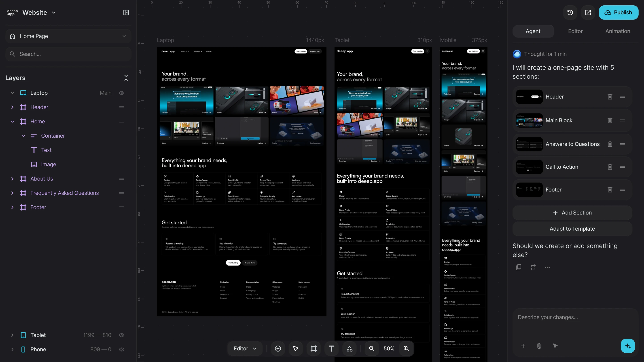Delete the Answers to Questions section
Image resolution: width=644 pixels, height=362 pixels.
610,144
